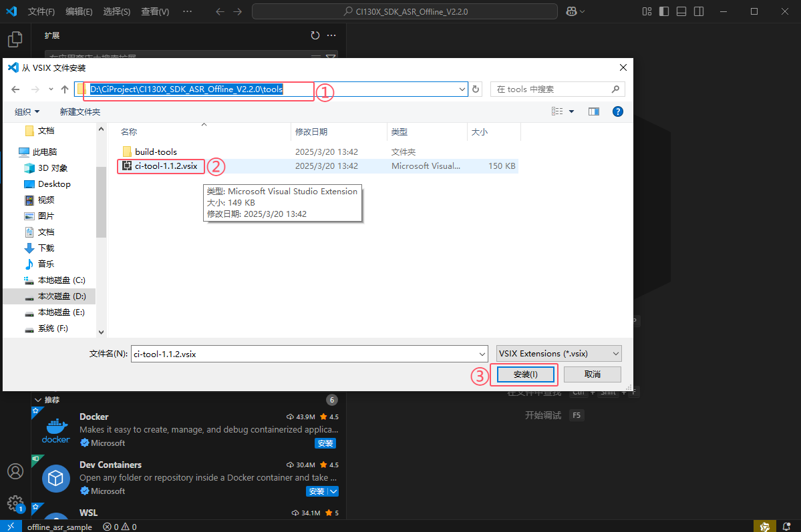Refresh the tools folder listing

tap(476, 89)
